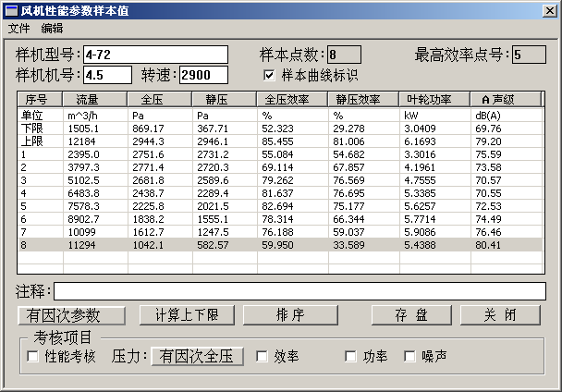562x392 pixels.
Task: Click the application icon in title bar
Action: (10, 10)
